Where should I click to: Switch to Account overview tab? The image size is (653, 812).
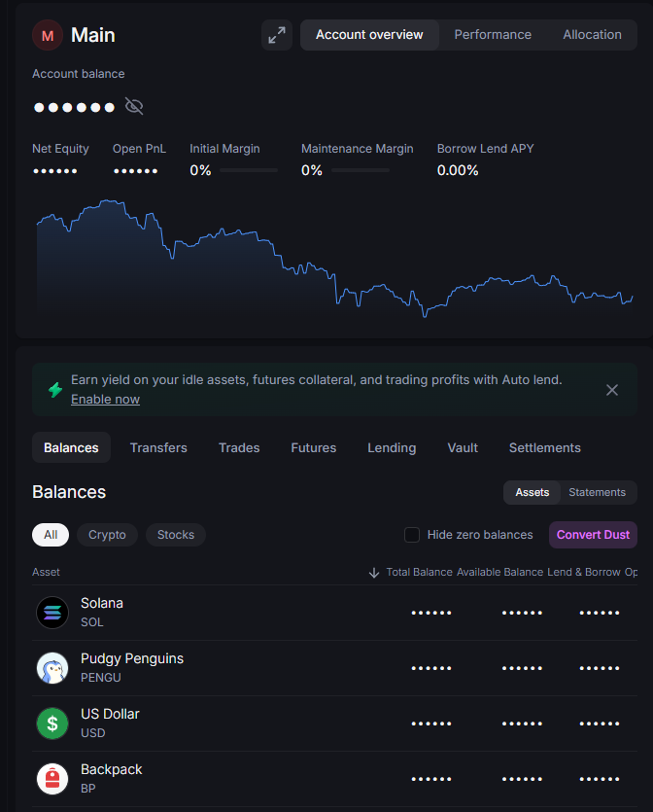[x=369, y=35]
